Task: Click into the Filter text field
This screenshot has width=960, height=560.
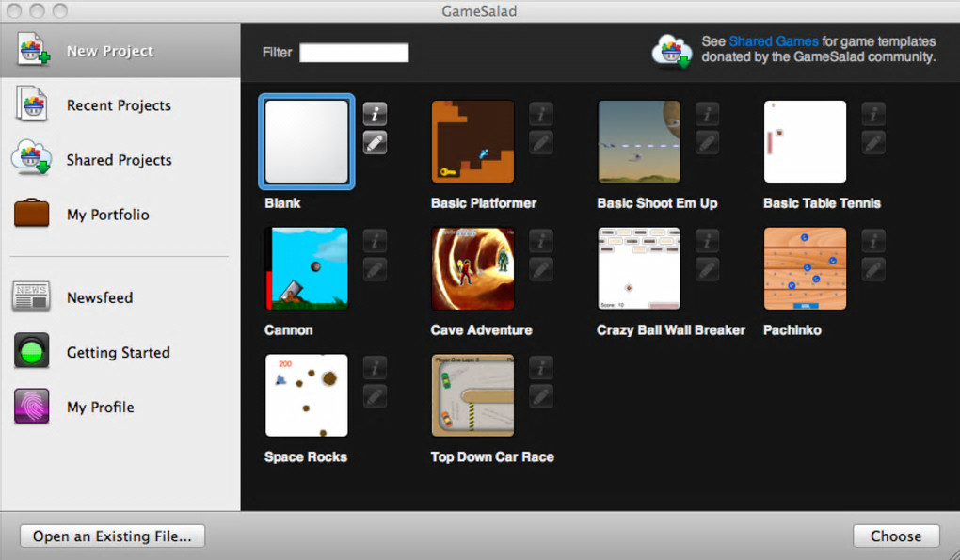Action: click(x=354, y=53)
